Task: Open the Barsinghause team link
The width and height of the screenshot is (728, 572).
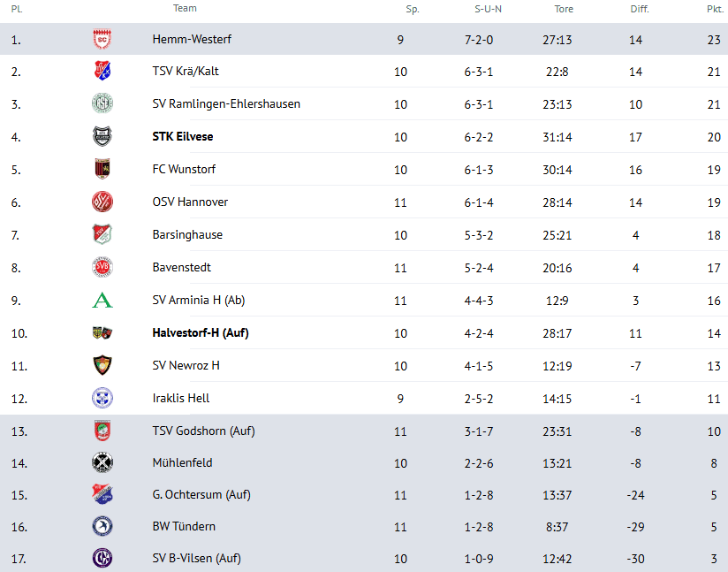Action: (187, 235)
